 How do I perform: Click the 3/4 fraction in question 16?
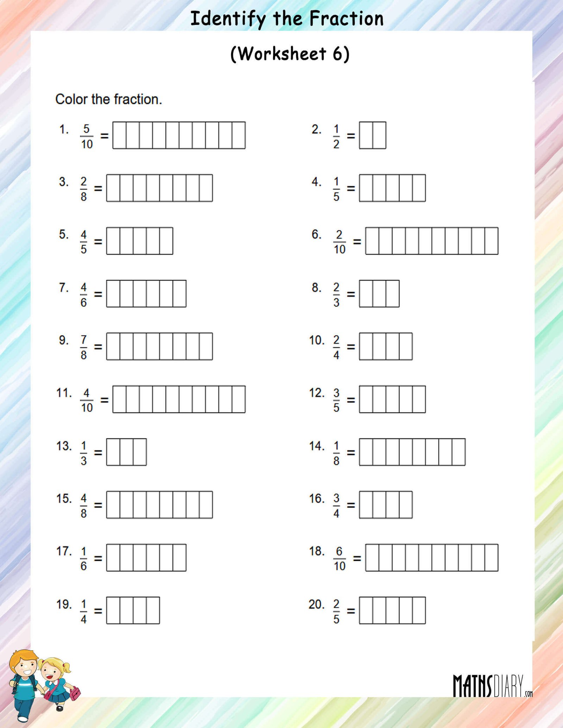pos(336,505)
